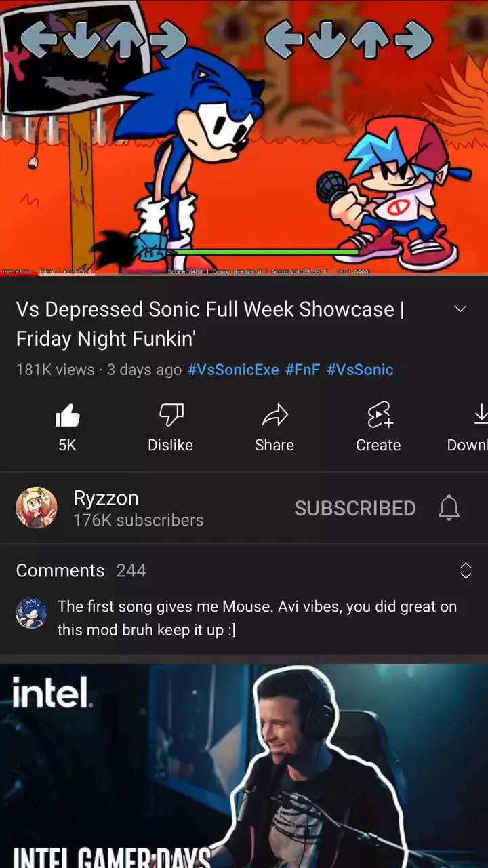Toggle the SUBSCRIBED button for Ryzzon
Image resolution: width=488 pixels, height=868 pixels.
355,508
